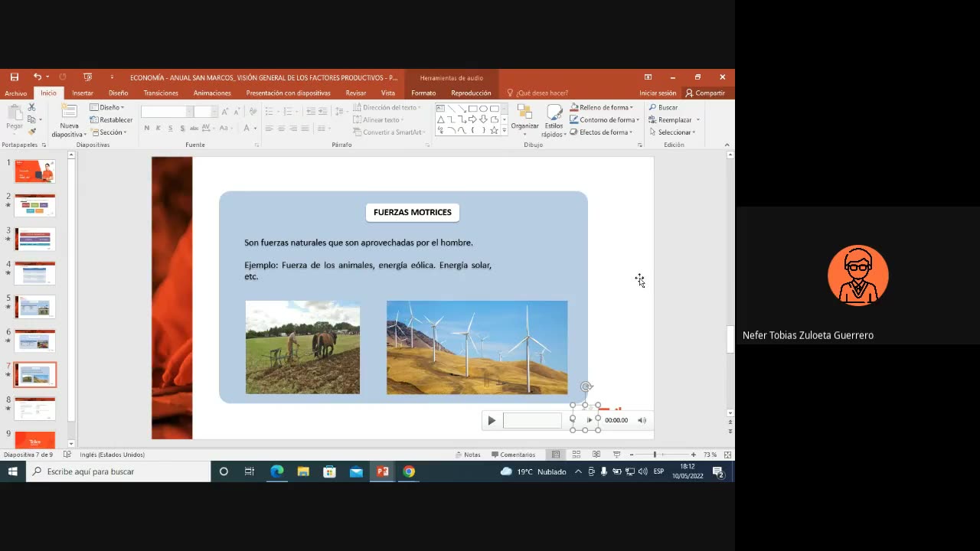The image size is (980, 551).
Task: Open the Comentarios pane
Action: point(513,455)
